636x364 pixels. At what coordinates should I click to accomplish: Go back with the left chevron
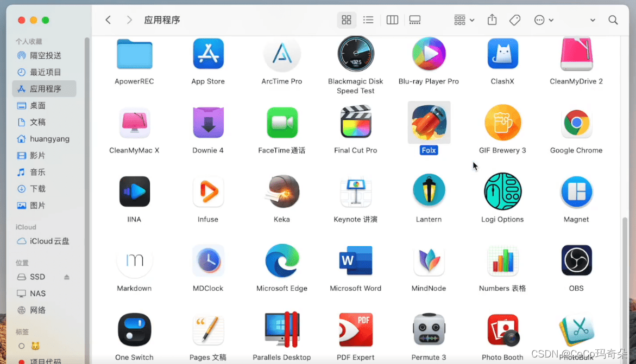(x=108, y=20)
